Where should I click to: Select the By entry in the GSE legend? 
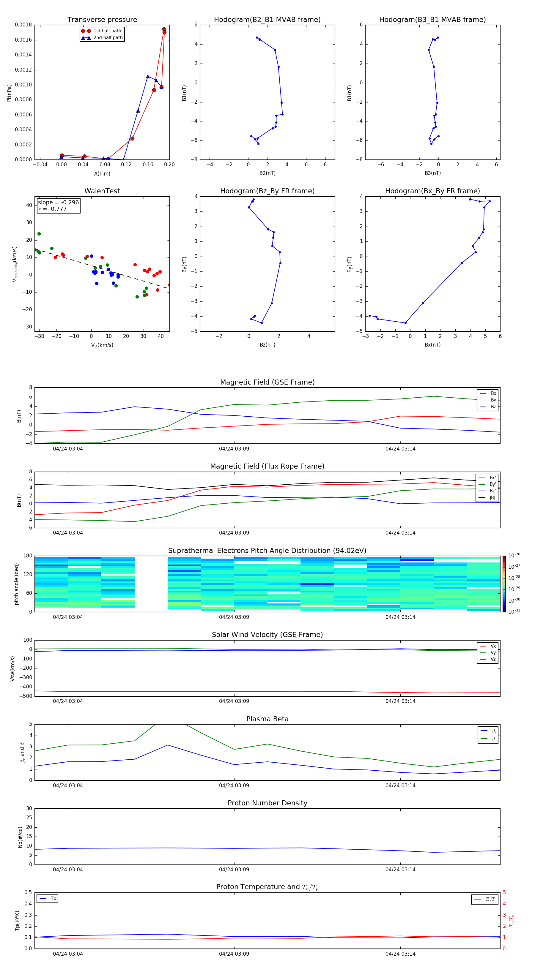488,400
